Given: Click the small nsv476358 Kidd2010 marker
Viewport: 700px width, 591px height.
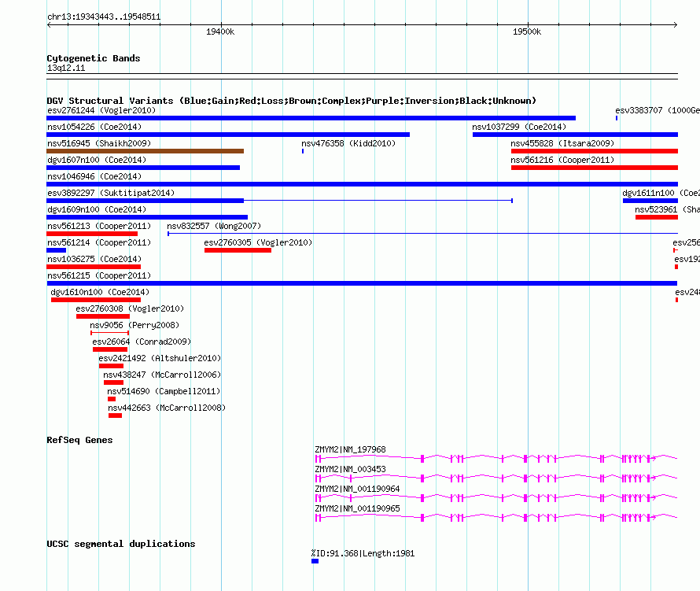Looking at the screenshot, I should 303,151.
